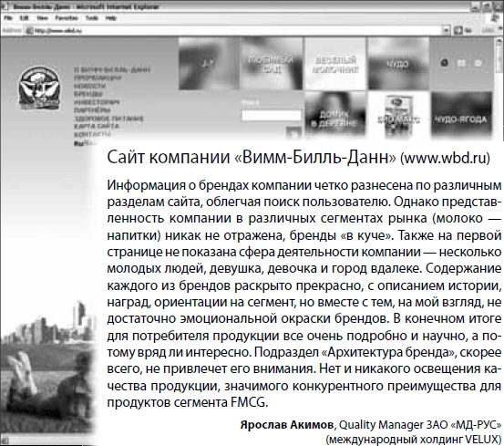Click the author name 'Ярослав Акимов'
504x446 pixels.
tap(287, 425)
